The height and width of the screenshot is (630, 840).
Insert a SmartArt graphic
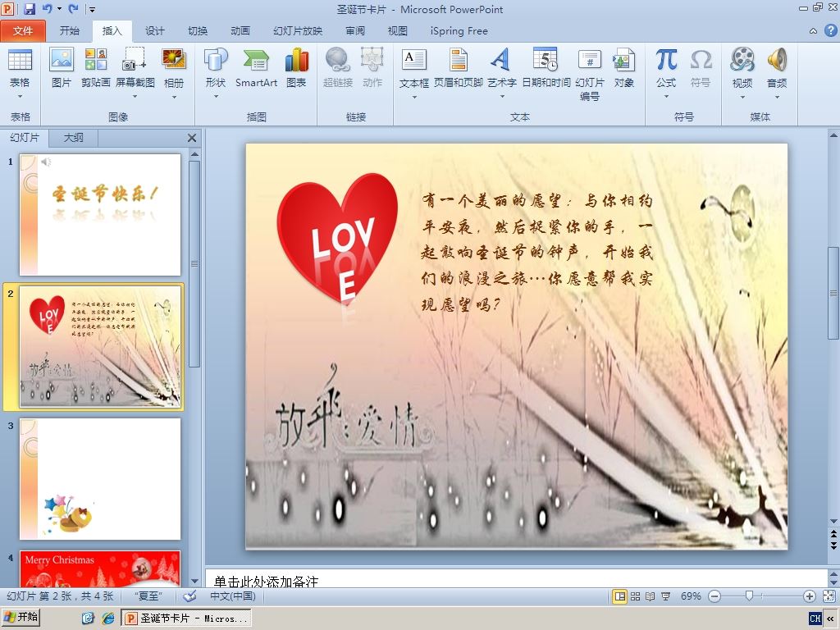[256, 67]
